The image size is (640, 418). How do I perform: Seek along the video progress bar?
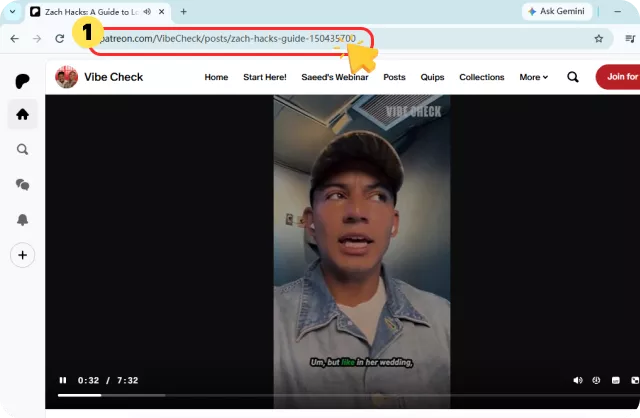349,395
